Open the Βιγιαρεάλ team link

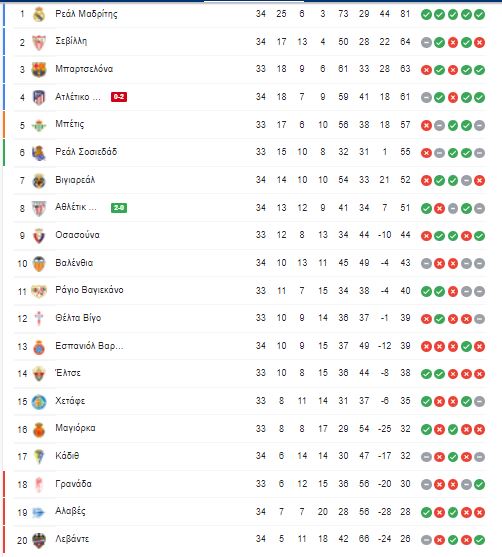click(75, 180)
